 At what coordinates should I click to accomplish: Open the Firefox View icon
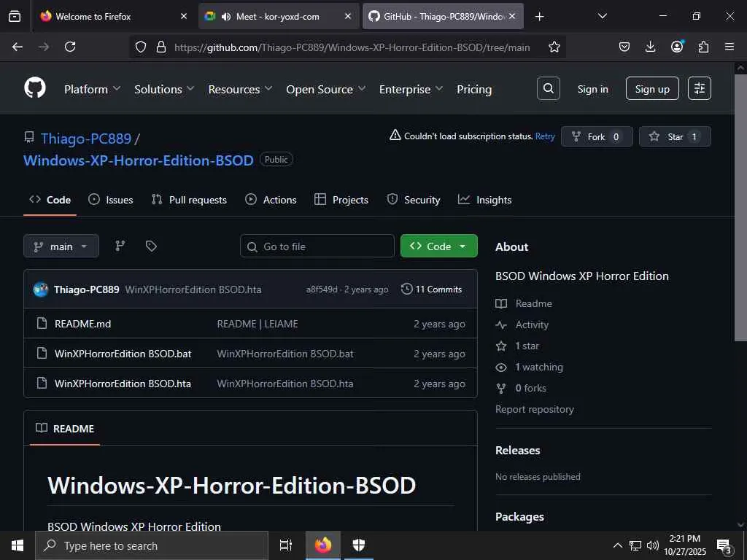[15, 16]
